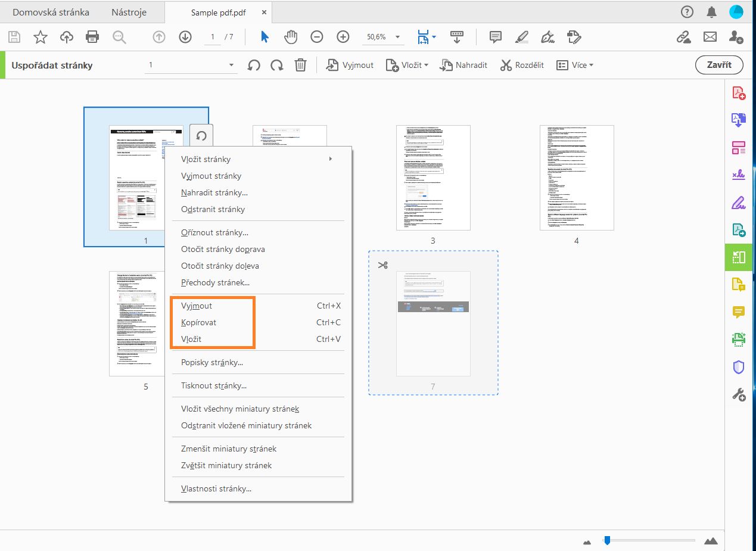Click small thumbnails icon by slider
This screenshot has width=756, height=551.
click(x=587, y=541)
